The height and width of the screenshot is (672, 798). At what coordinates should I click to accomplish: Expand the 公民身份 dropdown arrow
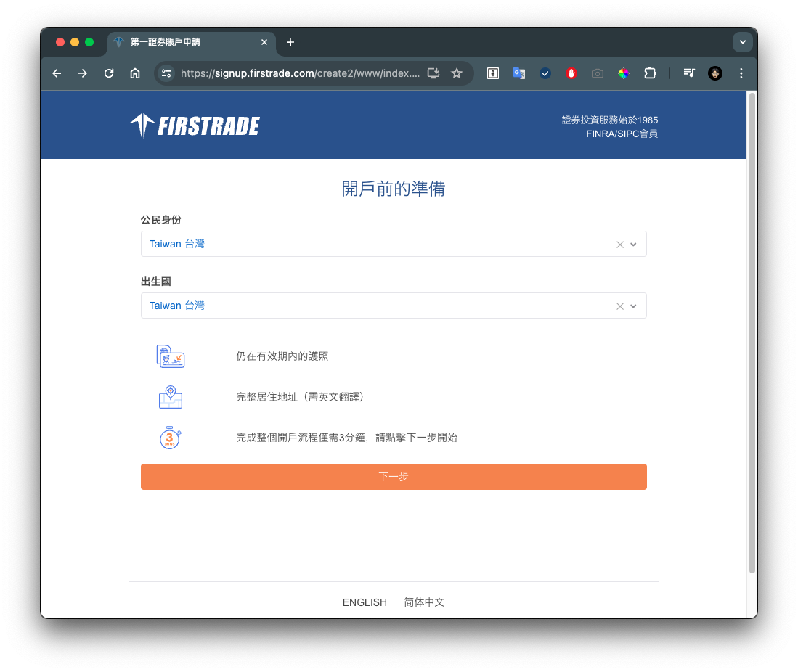634,245
